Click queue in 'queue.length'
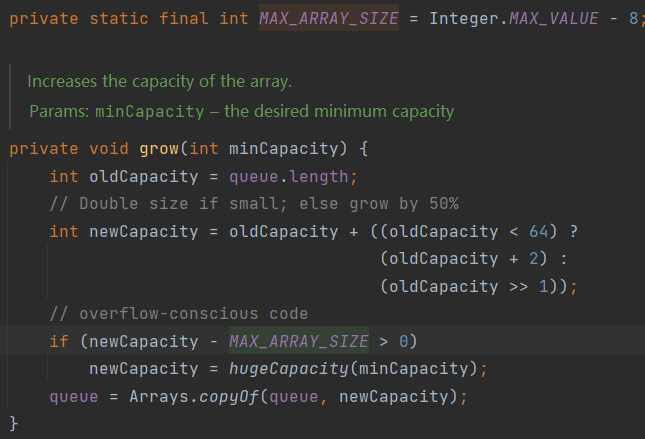The width and height of the screenshot is (645, 439). [254, 177]
